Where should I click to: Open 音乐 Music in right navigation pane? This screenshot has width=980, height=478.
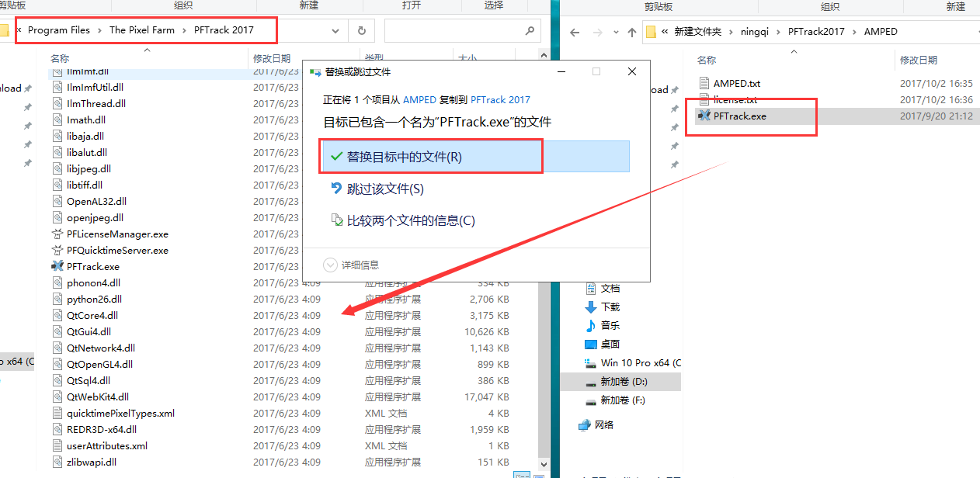tap(610, 325)
